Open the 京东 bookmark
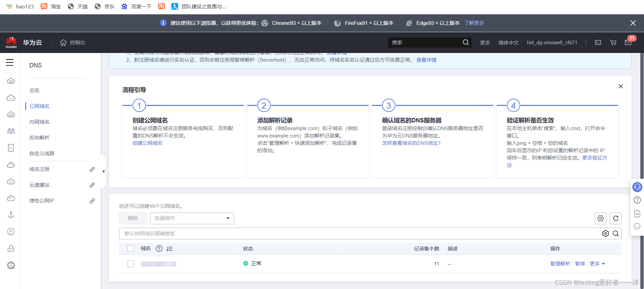The height and width of the screenshot is (289, 644). [105, 6]
